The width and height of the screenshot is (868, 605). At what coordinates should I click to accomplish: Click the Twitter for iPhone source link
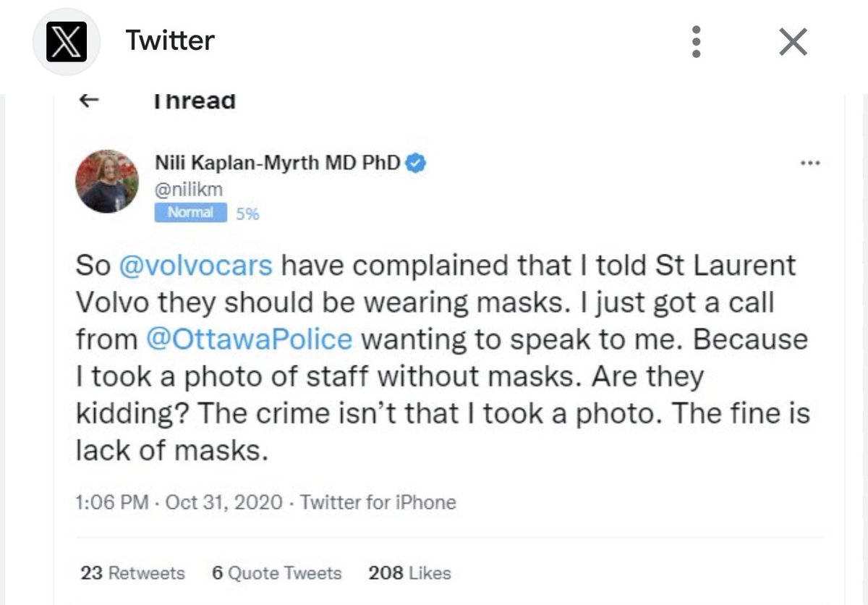coord(378,502)
